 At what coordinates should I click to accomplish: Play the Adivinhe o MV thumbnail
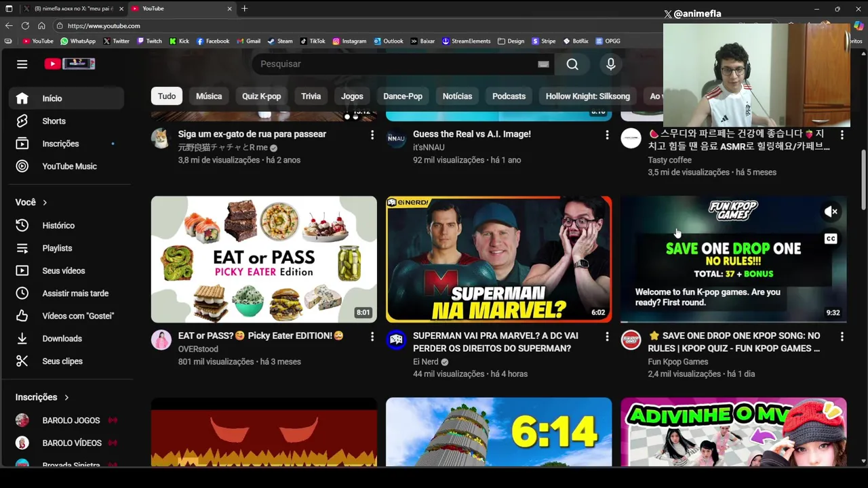734,432
